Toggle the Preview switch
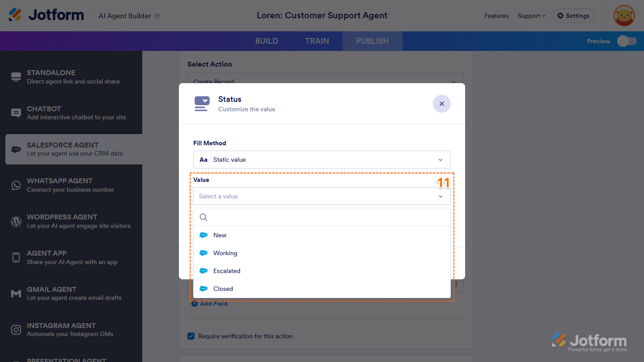This screenshot has width=644, height=362. (x=627, y=41)
